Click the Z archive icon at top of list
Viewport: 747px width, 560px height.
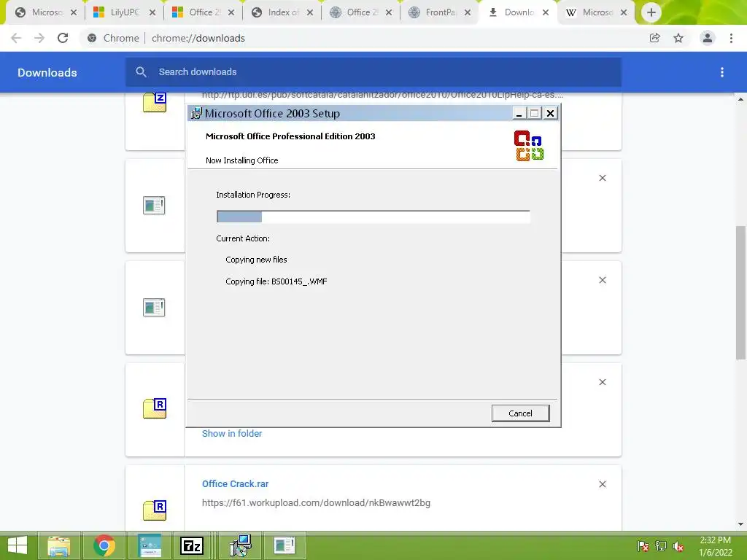coord(155,102)
